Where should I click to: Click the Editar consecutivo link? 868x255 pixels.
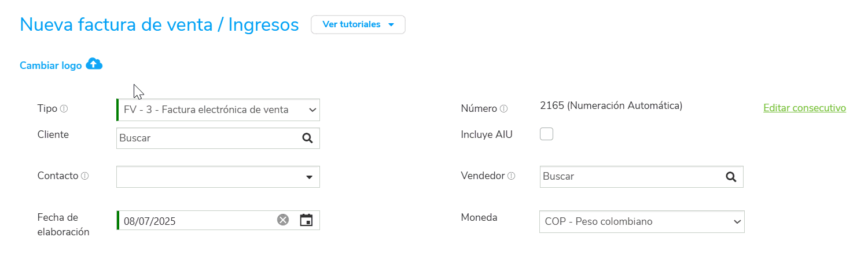[804, 108]
